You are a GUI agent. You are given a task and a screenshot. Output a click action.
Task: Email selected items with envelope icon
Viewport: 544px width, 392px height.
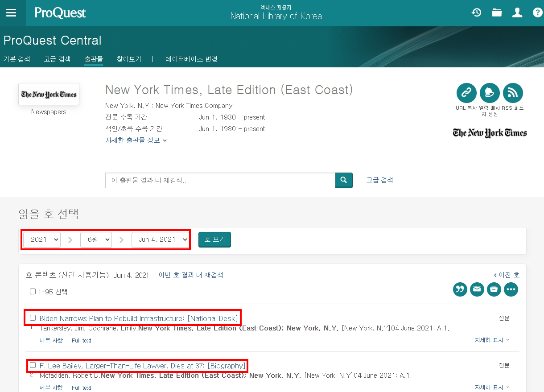477,289
